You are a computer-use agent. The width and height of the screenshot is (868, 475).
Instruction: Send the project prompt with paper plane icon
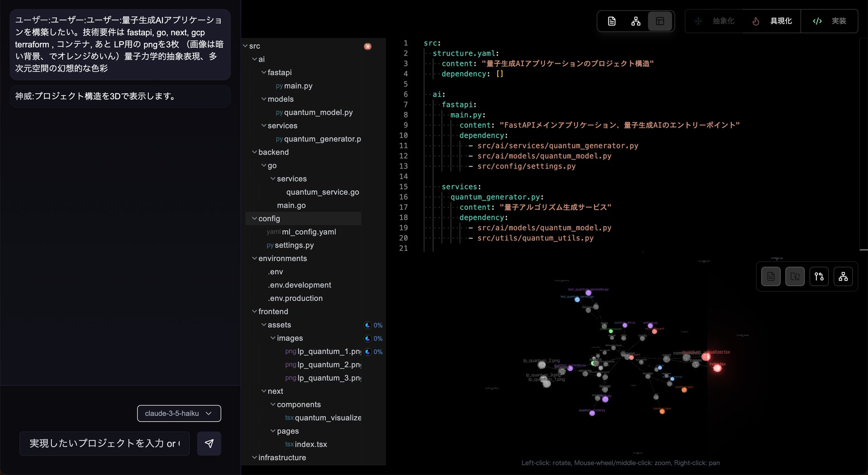tap(209, 443)
